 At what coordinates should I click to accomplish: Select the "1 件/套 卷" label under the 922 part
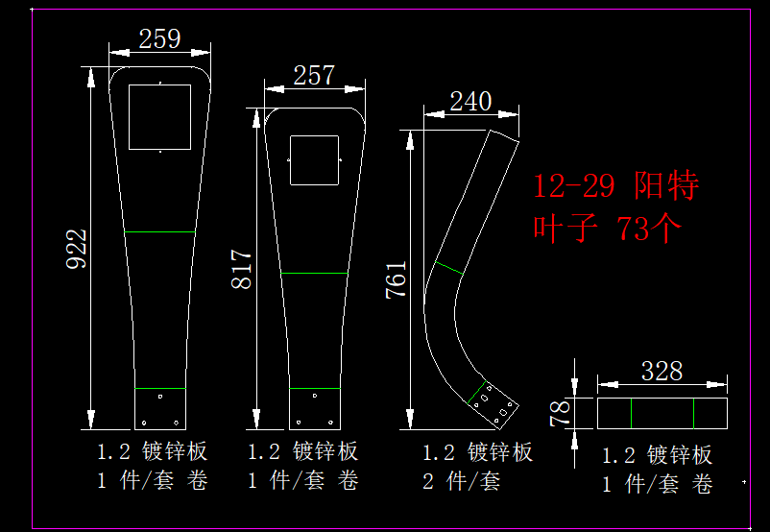tap(152, 481)
